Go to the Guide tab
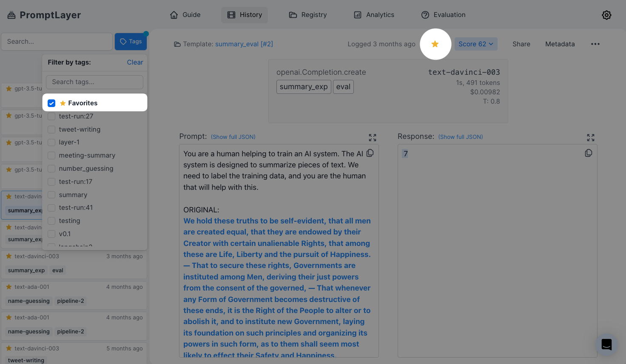The image size is (626, 364). (x=185, y=15)
